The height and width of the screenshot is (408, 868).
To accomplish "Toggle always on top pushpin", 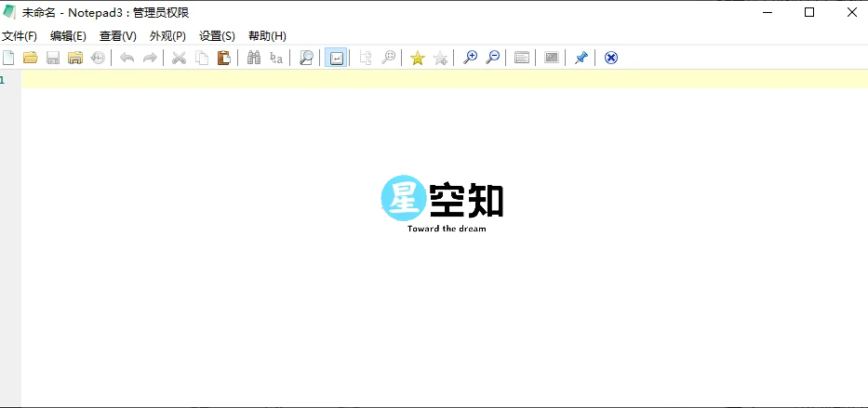I will [x=581, y=58].
